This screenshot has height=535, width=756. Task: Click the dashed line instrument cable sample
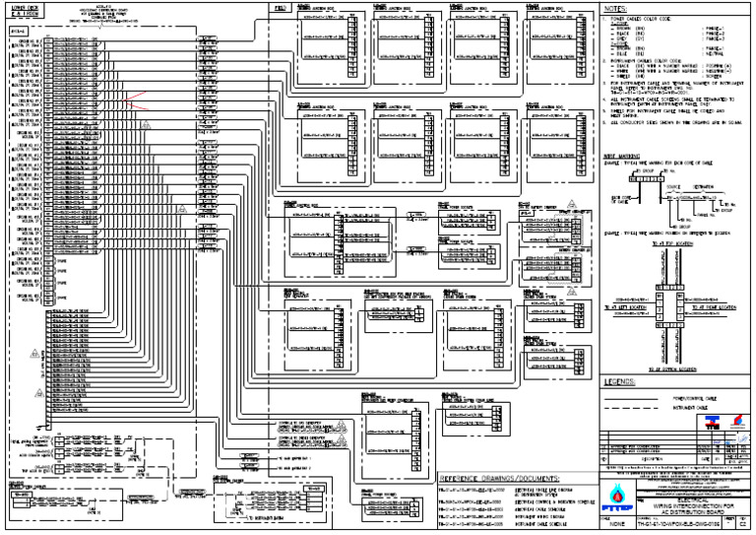[631, 408]
